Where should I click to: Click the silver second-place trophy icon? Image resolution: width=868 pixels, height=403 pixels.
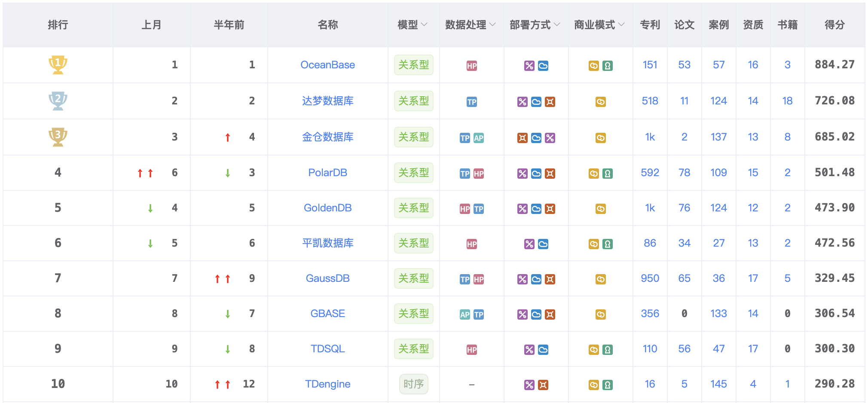pyautogui.click(x=58, y=101)
